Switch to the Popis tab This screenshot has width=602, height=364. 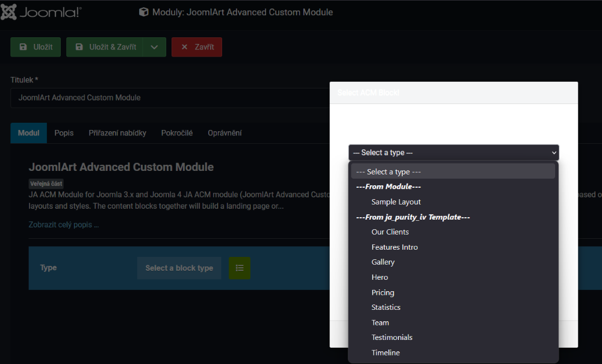(64, 133)
